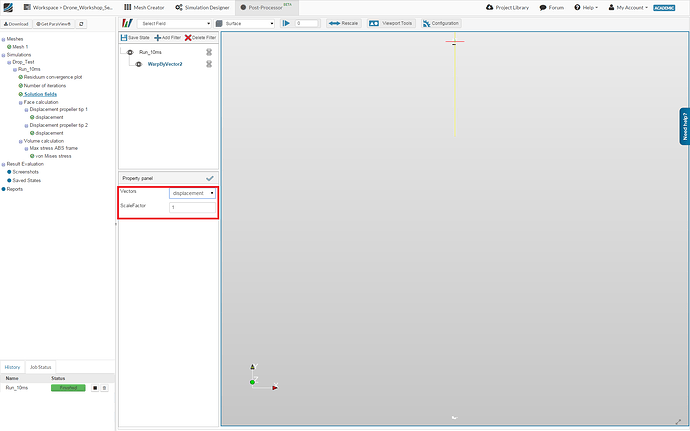Open Screenshots in the tree
Screen dimensions: 690x431
pyautogui.click(x=26, y=172)
